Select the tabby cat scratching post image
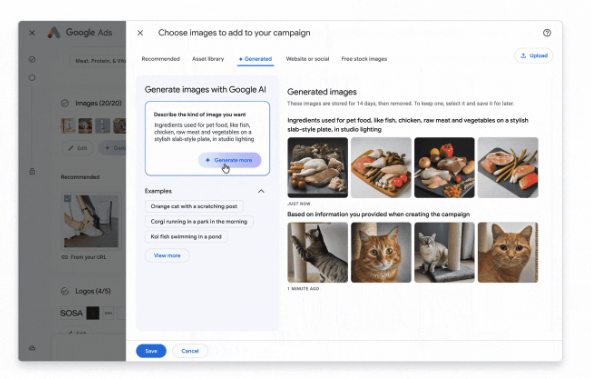591x379 pixels. (318, 252)
